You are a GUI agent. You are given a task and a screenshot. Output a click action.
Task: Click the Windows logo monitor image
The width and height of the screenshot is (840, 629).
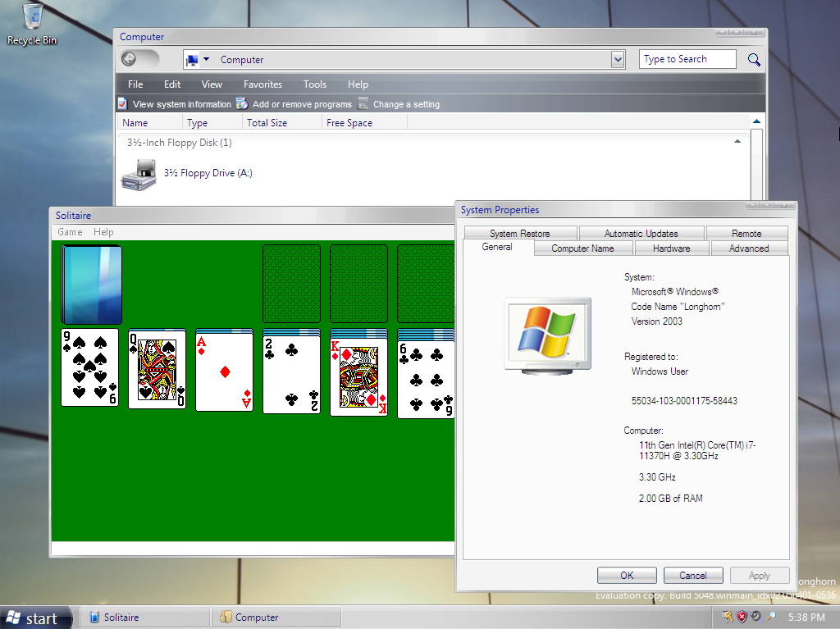tap(547, 336)
